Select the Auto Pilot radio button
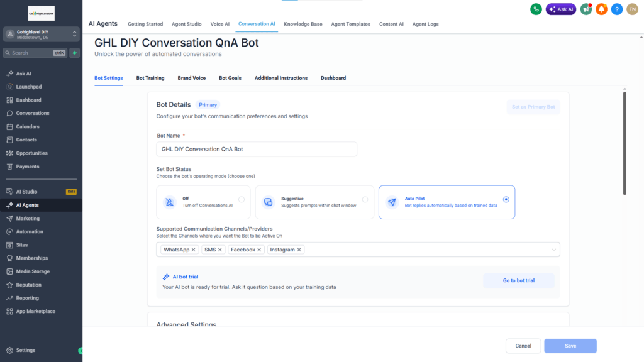Screen dimensions: 644x362 (x=506, y=199)
